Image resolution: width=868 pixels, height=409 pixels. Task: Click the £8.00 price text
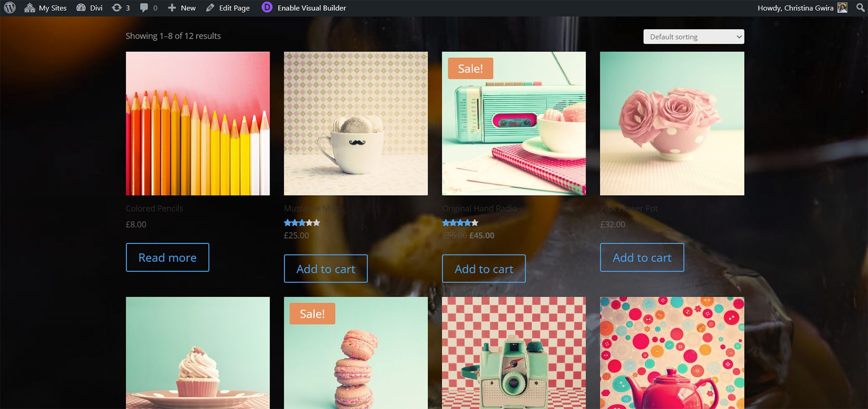[136, 224]
